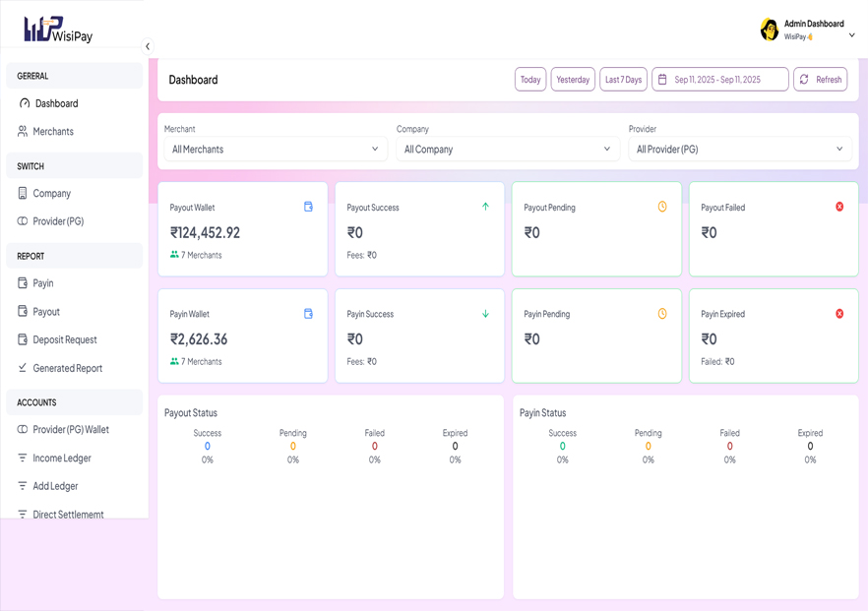This screenshot has width=868, height=611.
Task: Click the Generated Report checkmark icon
Action: (22, 368)
